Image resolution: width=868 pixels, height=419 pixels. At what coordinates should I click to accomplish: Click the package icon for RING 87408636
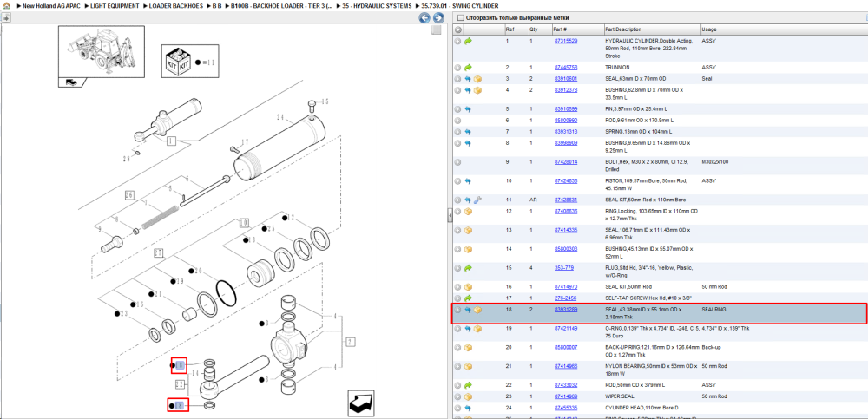click(x=469, y=212)
